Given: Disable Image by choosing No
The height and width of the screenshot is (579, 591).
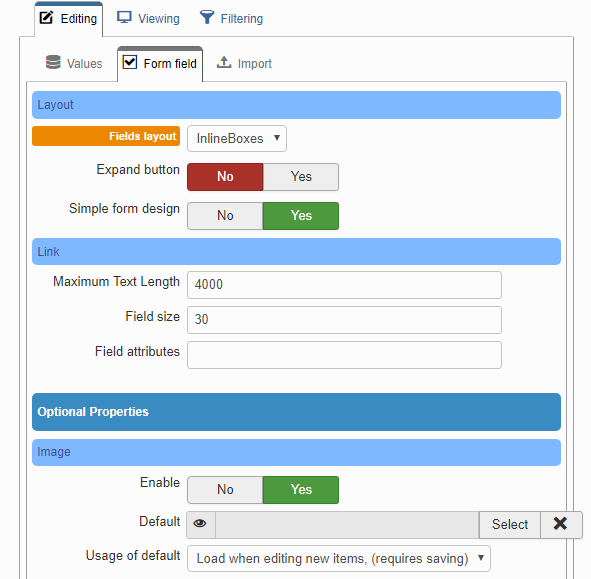Looking at the screenshot, I should tap(225, 490).
